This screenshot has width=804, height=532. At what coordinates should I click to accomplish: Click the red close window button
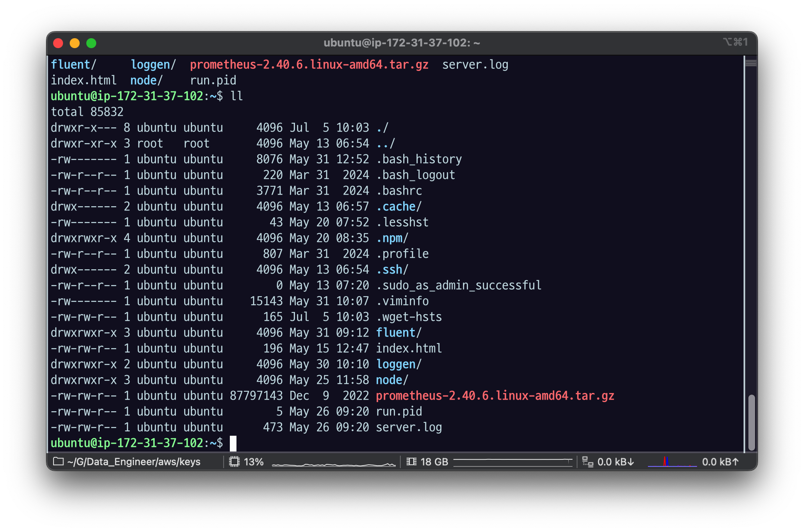58,43
